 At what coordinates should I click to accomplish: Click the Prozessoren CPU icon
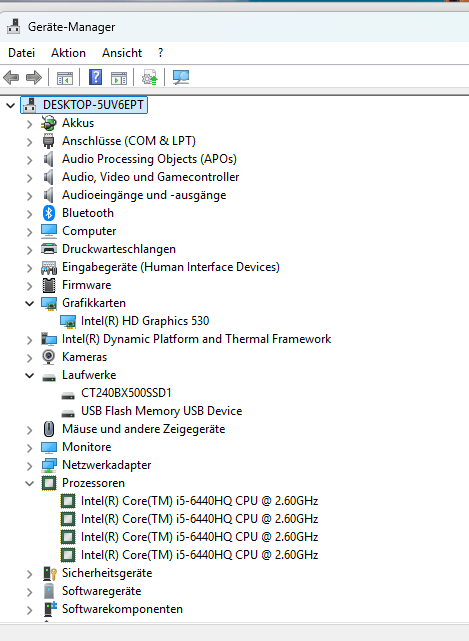coord(49,483)
